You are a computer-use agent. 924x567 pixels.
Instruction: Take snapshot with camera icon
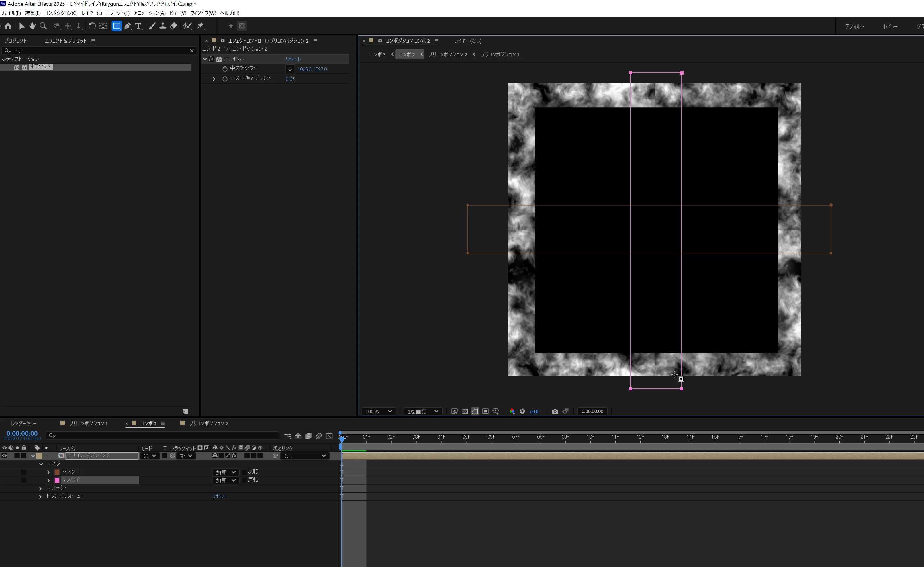[555, 411]
